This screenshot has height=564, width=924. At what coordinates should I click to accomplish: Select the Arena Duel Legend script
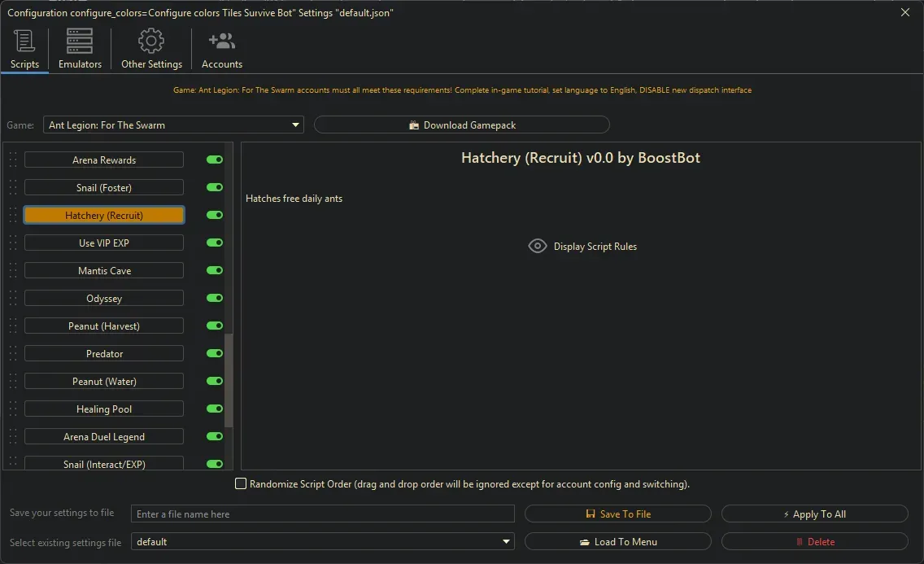pos(104,437)
